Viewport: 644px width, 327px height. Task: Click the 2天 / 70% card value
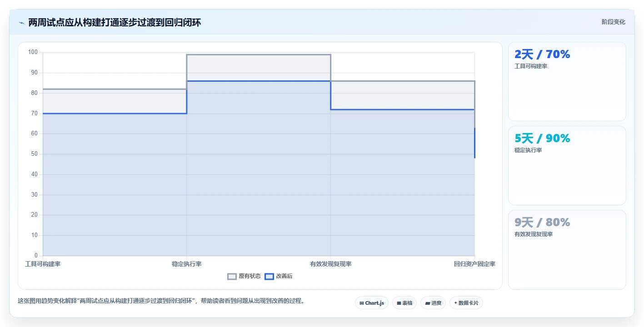(542, 54)
